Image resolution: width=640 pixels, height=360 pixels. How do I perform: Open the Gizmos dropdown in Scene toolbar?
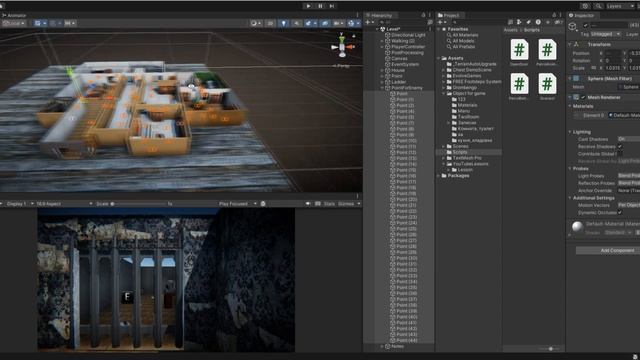coord(353,23)
